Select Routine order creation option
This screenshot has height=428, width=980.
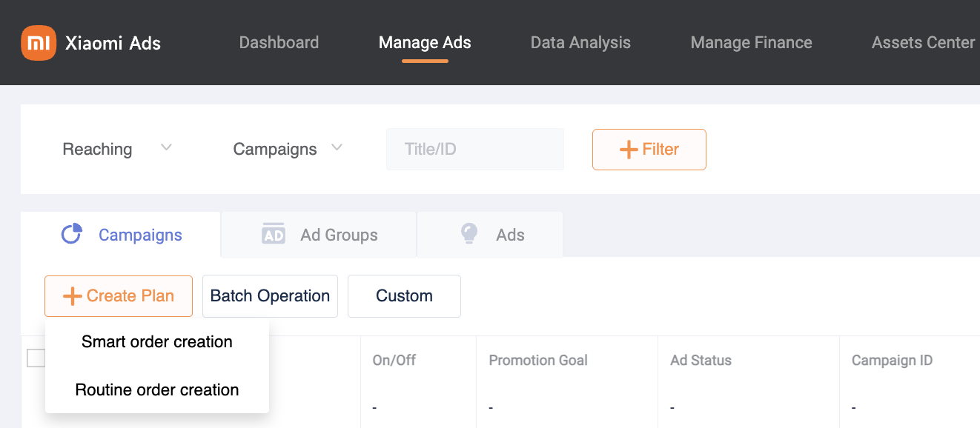tap(157, 390)
